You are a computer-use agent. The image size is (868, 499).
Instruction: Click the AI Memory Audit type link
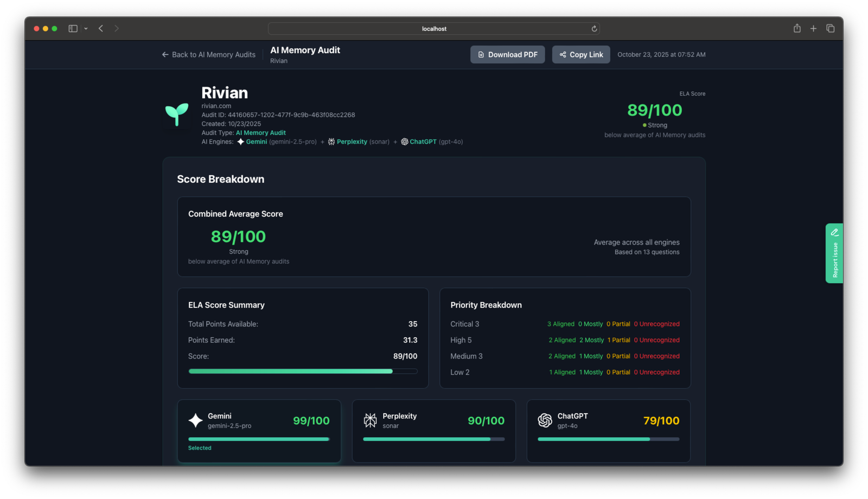(260, 132)
